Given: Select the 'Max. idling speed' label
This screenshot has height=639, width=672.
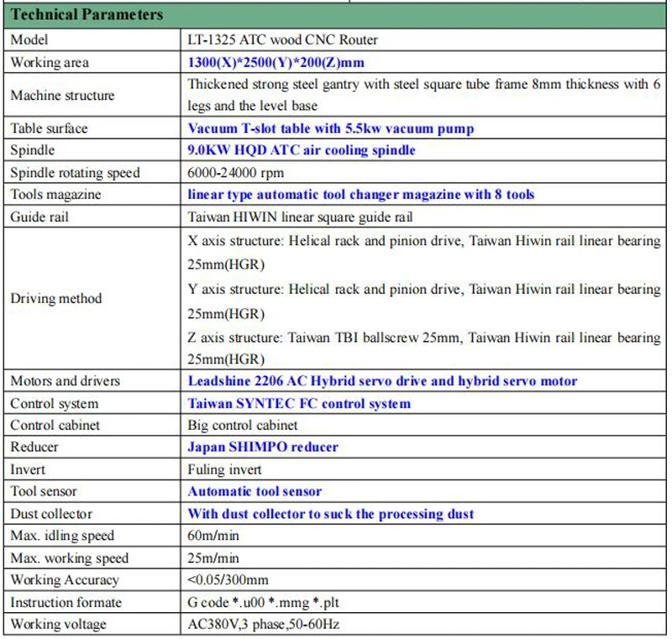Looking at the screenshot, I should click(62, 536).
